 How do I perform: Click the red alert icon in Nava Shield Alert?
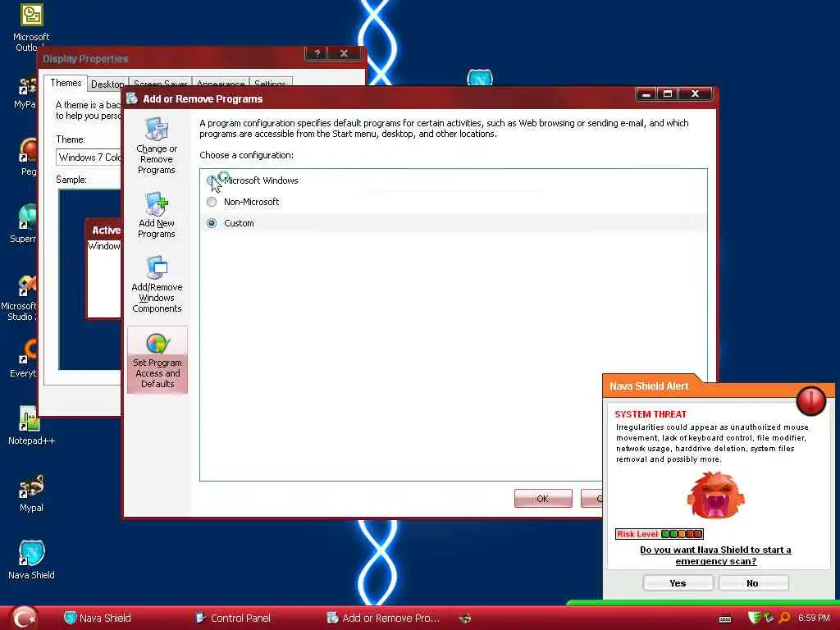[x=811, y=400]
